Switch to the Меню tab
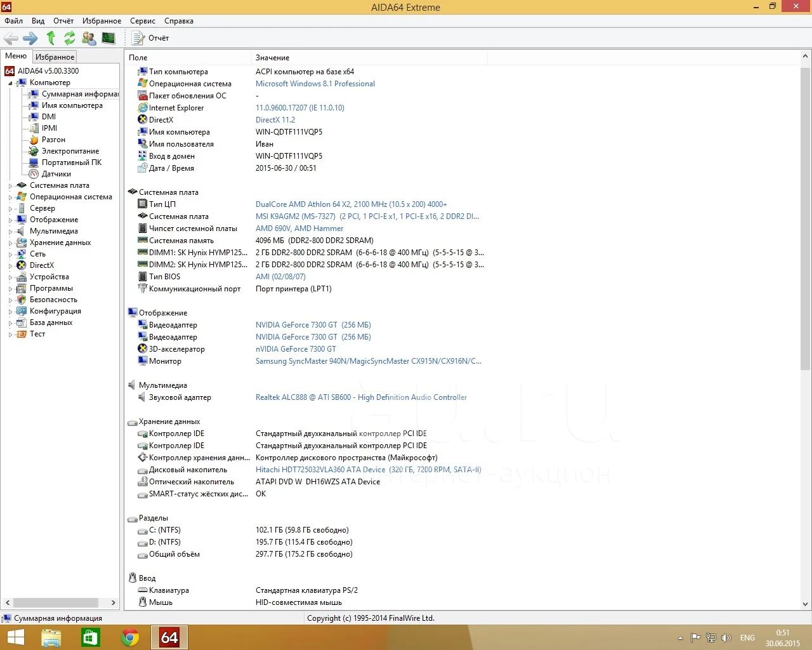The image size is (812, 650). click(16, 56)
